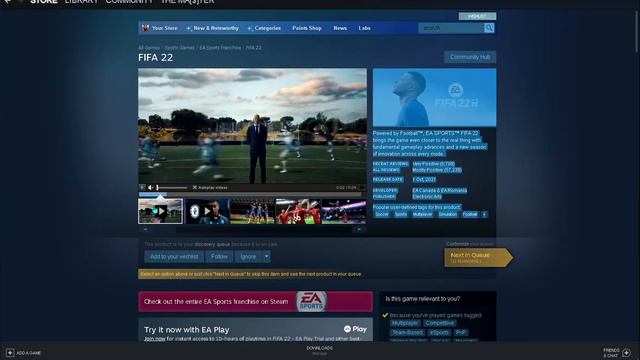This screenshot has width=640, height=360.
Task: Select the Soccer tag
Action: [382, 214]
